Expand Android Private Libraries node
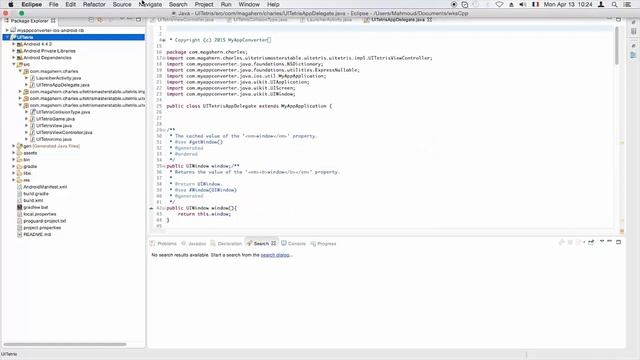The height and width of the screenshot is (360, 640). tap(13, 51)
